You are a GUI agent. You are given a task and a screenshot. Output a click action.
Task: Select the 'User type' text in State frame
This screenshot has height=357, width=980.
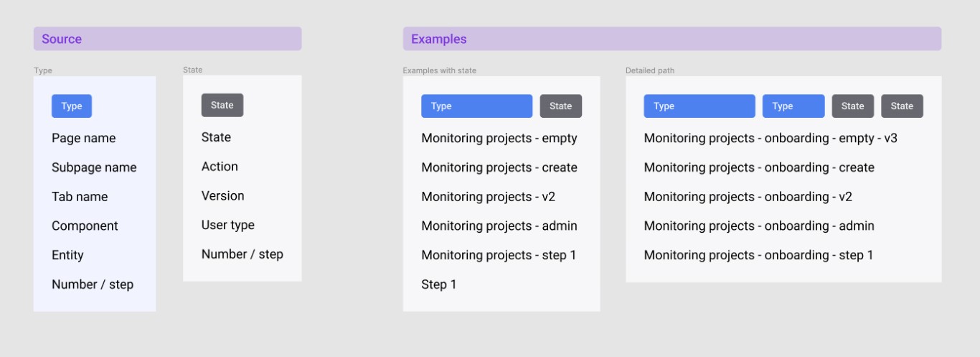[228, 225]
